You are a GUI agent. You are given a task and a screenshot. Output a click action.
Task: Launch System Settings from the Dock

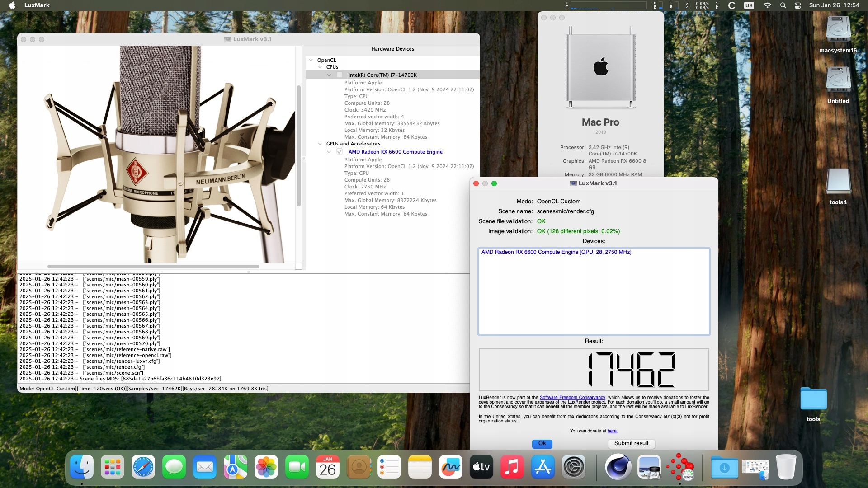(573, 467)
